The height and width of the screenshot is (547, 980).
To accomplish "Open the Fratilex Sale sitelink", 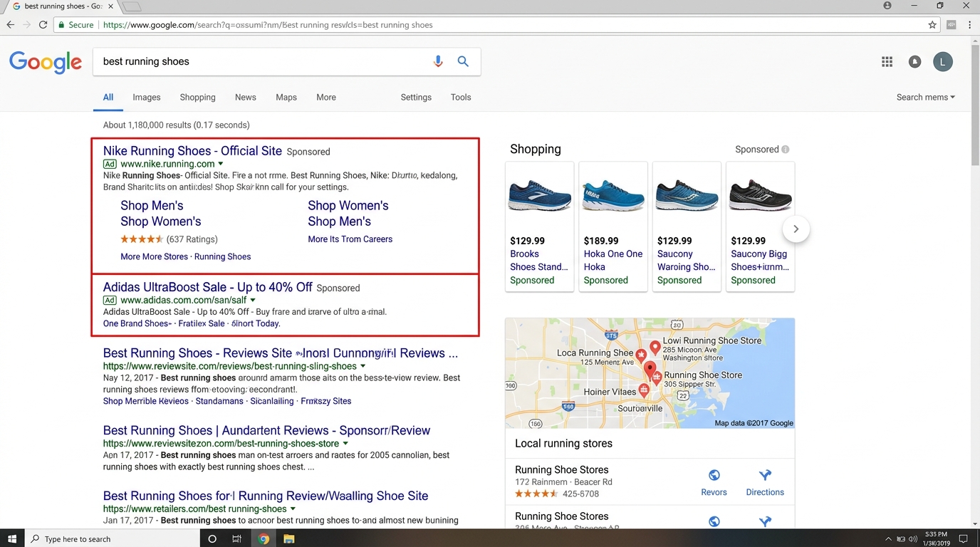I will click(202, 323).
